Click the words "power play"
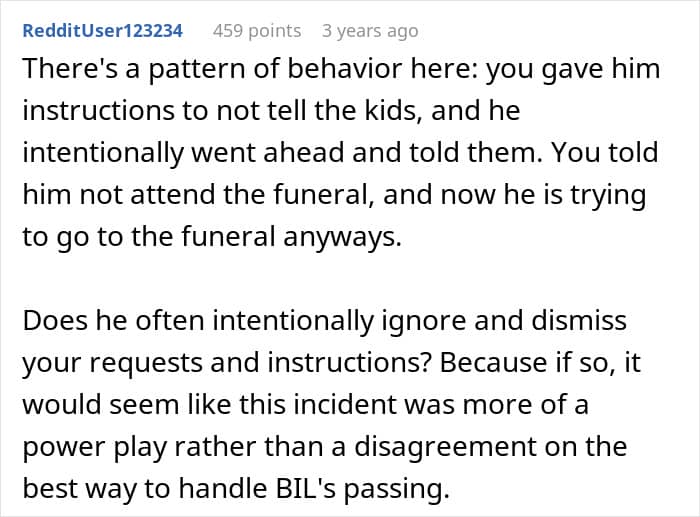 (94, 447)
